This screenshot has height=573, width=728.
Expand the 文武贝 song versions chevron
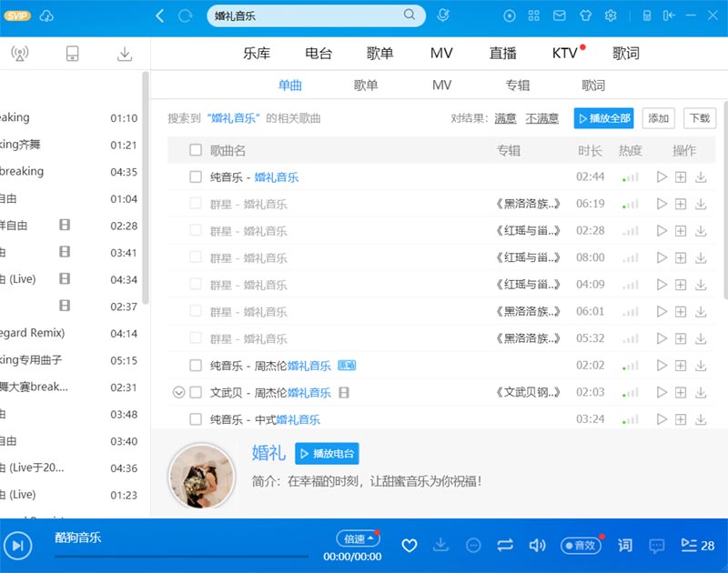[x=179, y=393]
